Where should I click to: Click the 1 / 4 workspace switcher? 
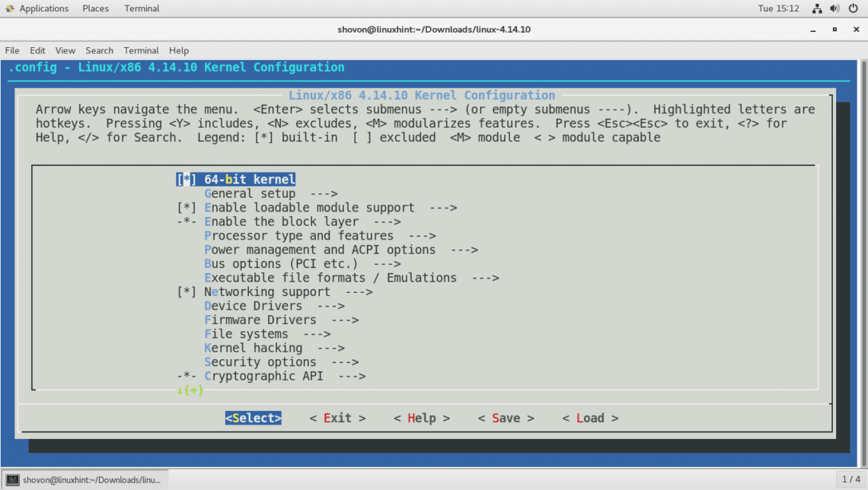coord(850,479)
